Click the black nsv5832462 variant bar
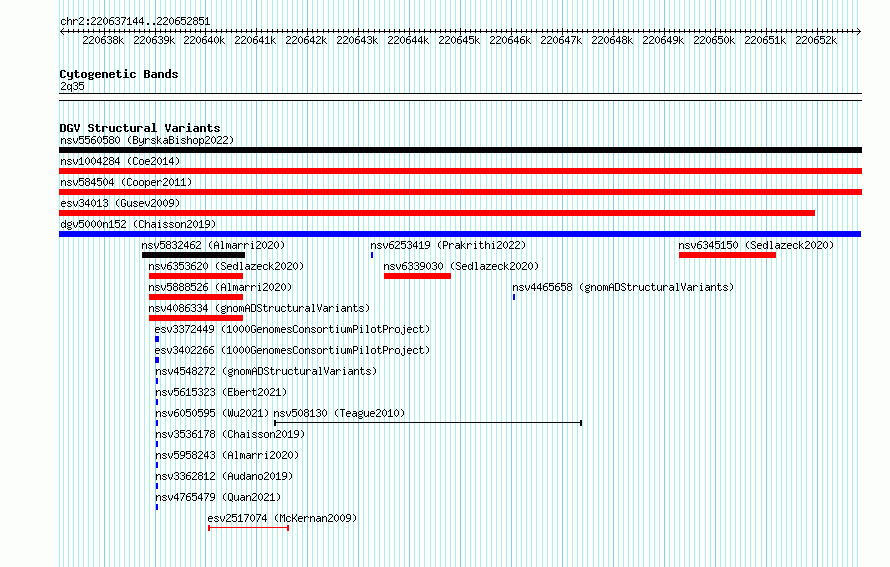This screenshot has width=890, height=567. coord(194,255)
